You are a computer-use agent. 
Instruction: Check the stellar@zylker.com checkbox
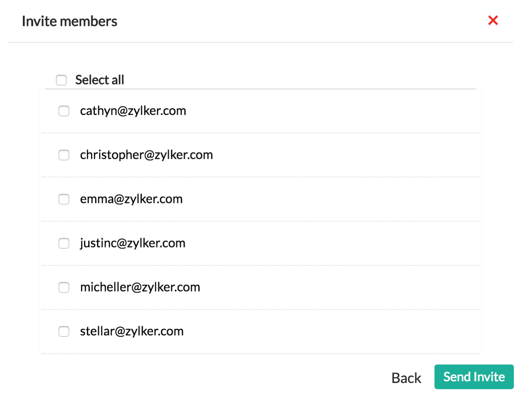click(x=64, y=331)
